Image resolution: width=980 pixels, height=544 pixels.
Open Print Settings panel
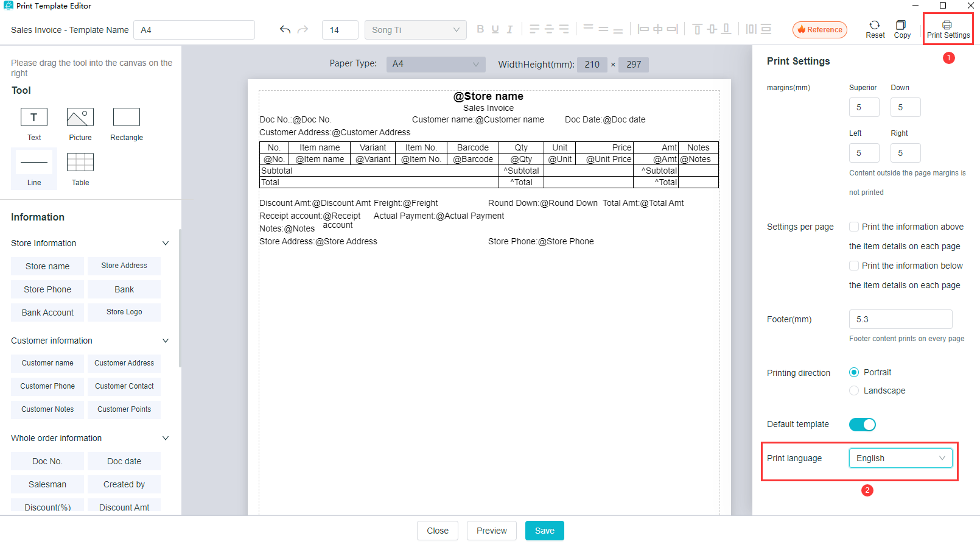coord(948,29)
